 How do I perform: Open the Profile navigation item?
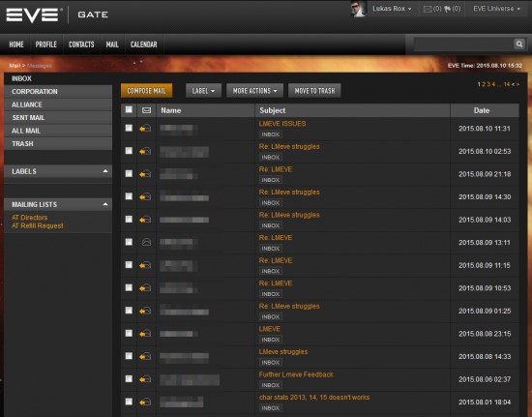(46, 45)
